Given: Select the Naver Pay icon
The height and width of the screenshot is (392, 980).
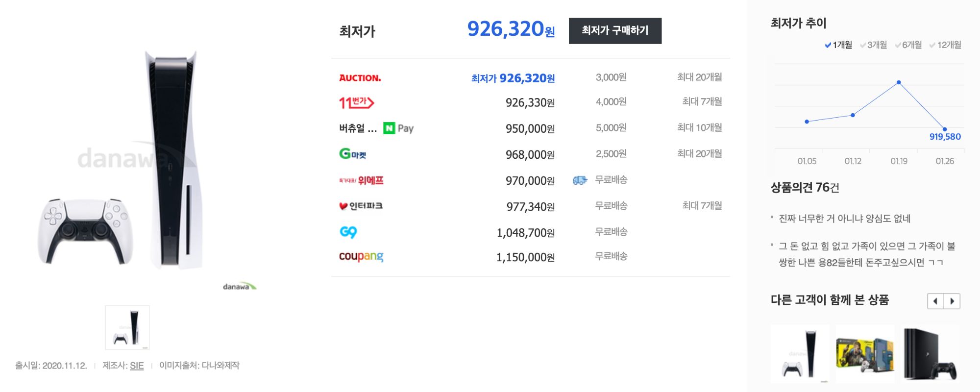Looking at the screenshot, I should (x=398, y=128).
